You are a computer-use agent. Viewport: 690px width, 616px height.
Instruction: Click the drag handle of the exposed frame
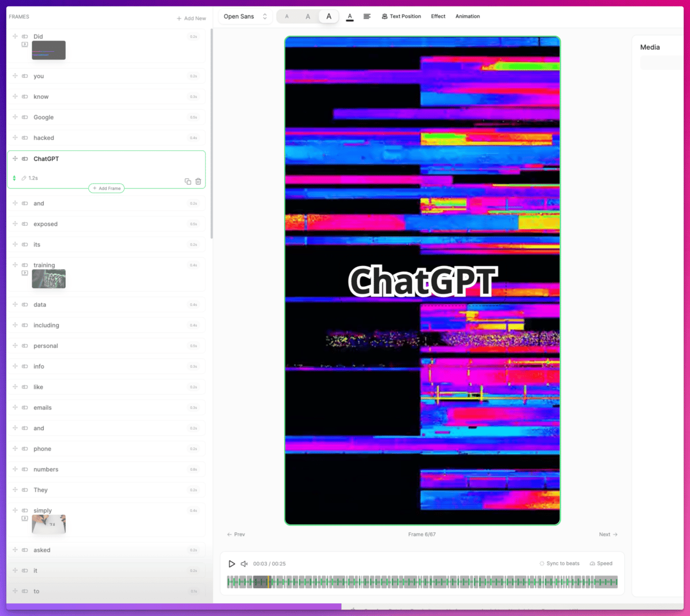[15, 224]
